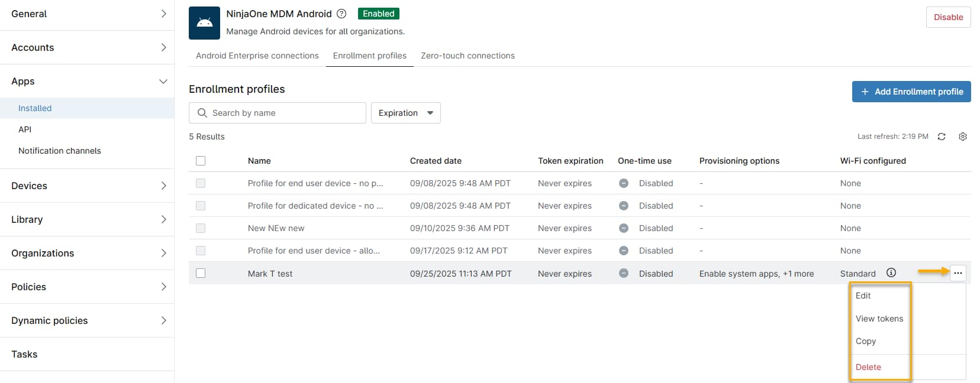Open the three-dot actions menu for Mark T test

pyautogui.click(x=958, y=273)
